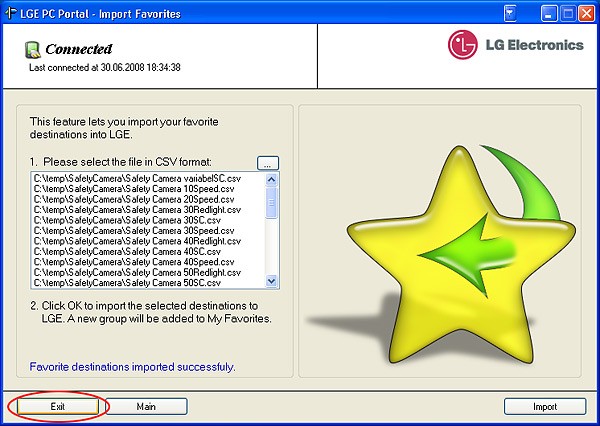This screenshot has width=600, height=426.
Task: Select the Safety Camera 30Redlight.csv entry
Action: click(x=137, y=210)
